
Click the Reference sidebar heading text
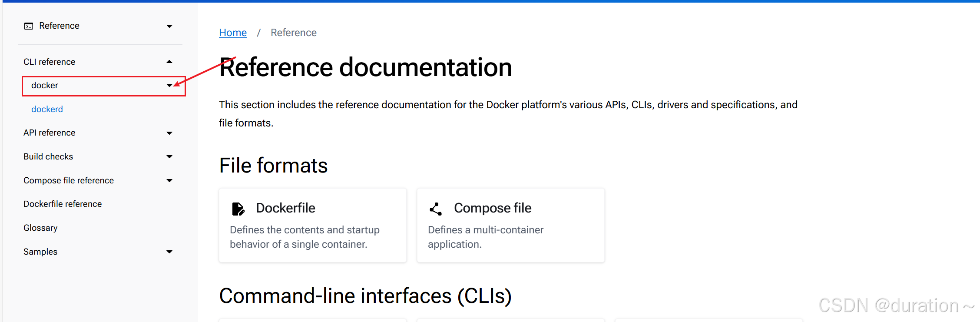coord(59,26)
